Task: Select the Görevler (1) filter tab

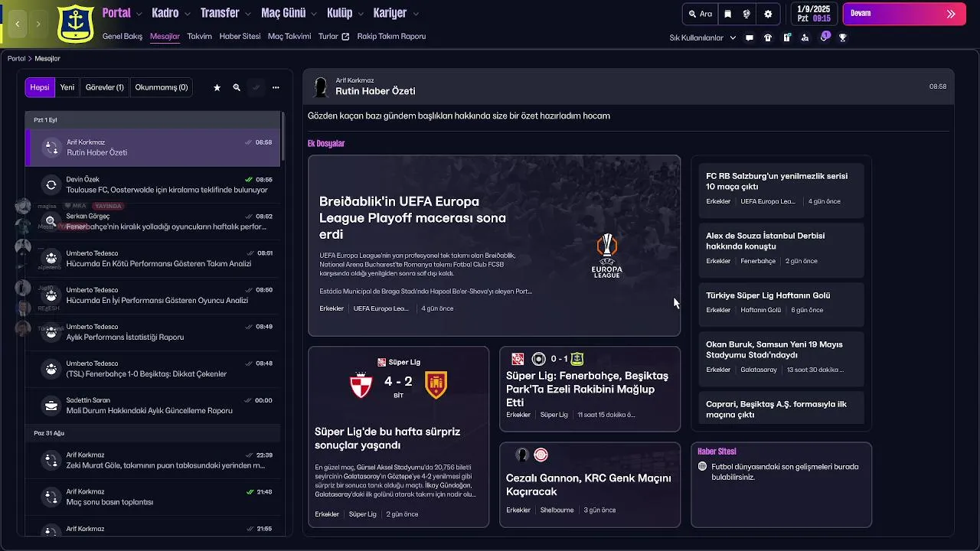Action: click(105, 87)
